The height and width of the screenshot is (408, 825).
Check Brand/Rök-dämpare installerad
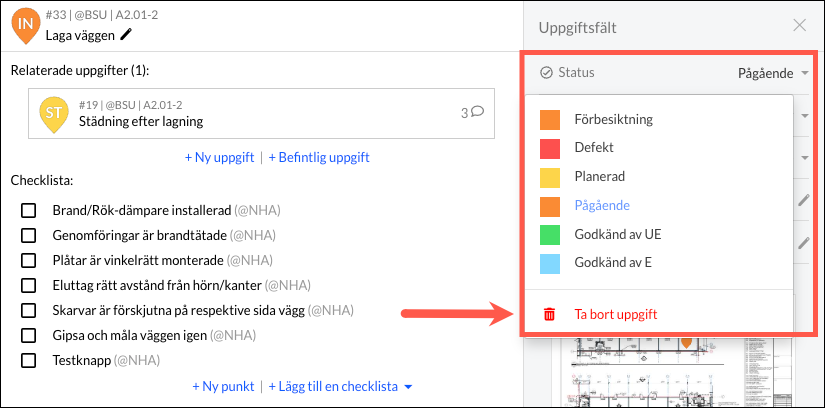(x=28, y=211)
